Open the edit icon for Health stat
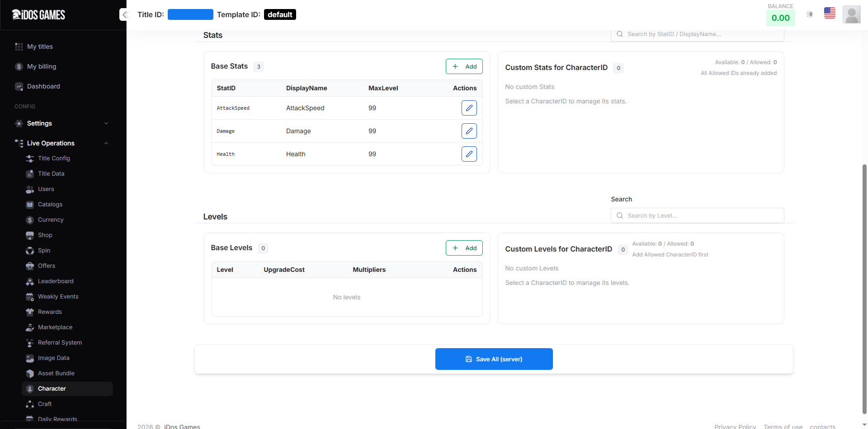The width and height of the screenshot is (868, 429). pos(469,154)
